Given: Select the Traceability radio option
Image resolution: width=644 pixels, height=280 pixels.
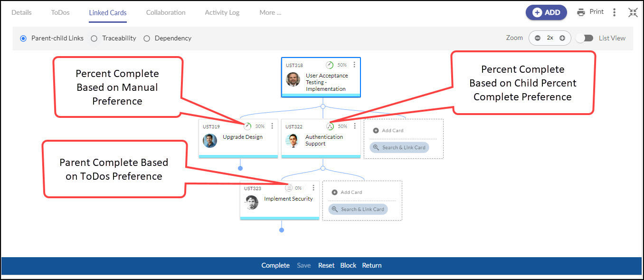Looking at the screenshot, I should pyautogui.click(x=94, y=38).
